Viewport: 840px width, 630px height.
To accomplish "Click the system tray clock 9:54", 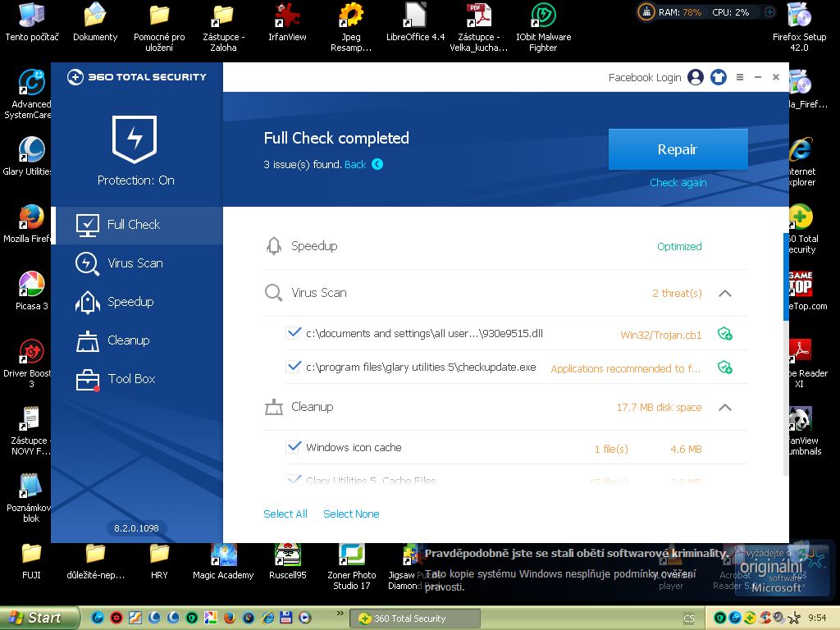I will click(x=817, y=619).
